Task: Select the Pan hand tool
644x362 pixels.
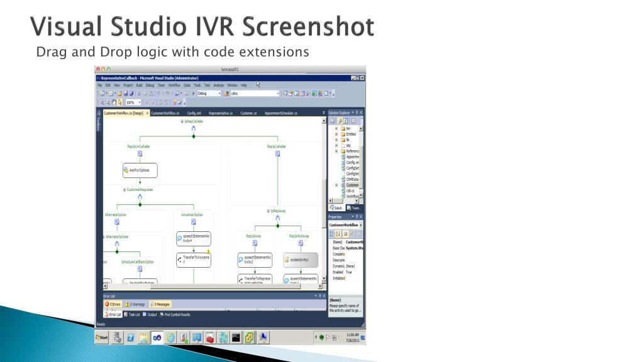Action: [114, 102]
